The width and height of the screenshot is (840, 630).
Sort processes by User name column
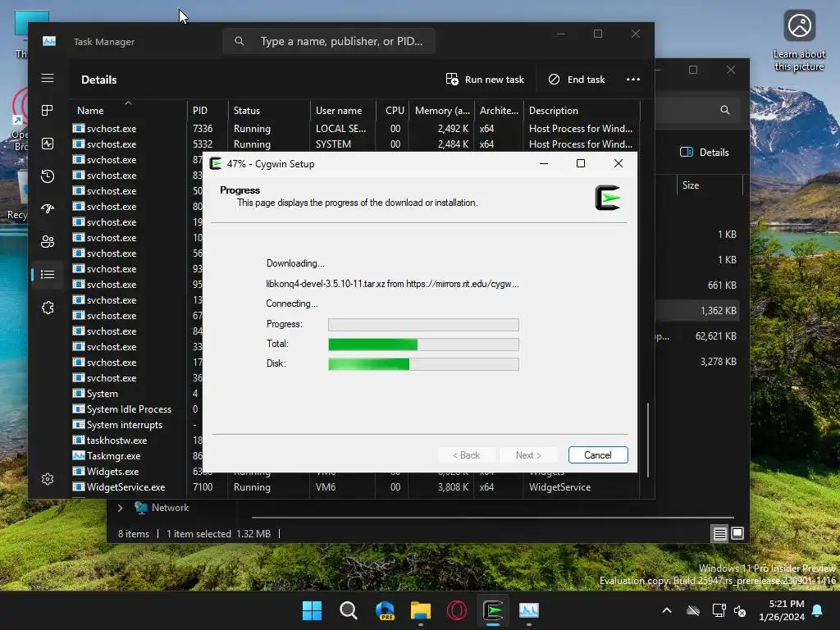point(343,111)
